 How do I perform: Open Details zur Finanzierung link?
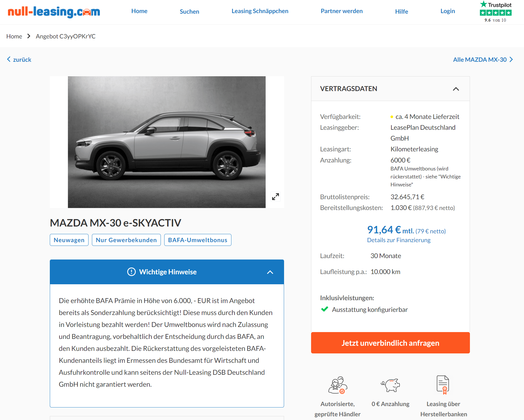click(398, 240)
